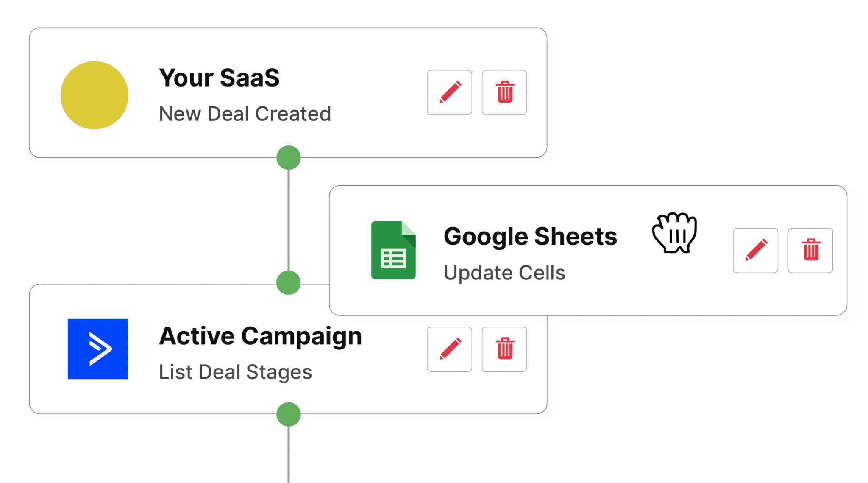
Task: Click the trash icon on Active Campaign card
Action: click(504, 350)
